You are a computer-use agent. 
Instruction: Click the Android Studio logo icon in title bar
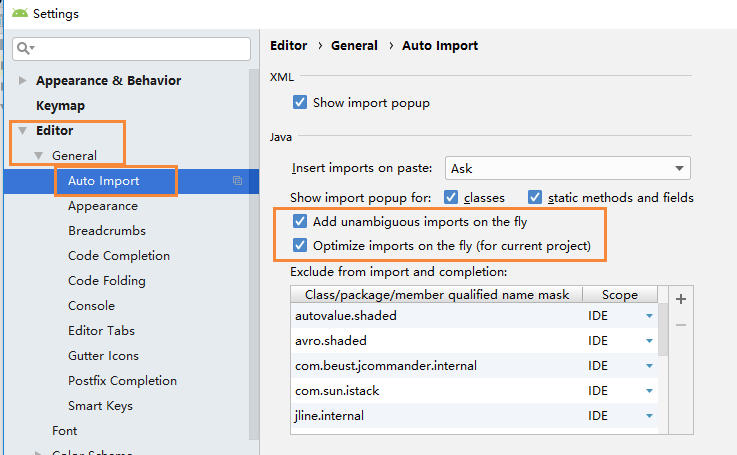coord(19,14)
